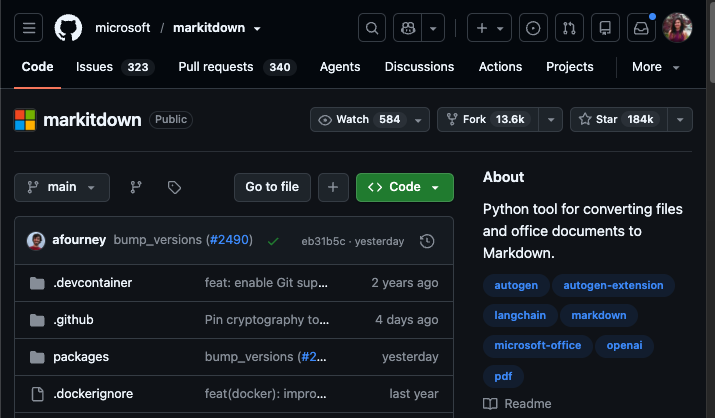Open the .dockerignore file
This screenshot has width=715, height=418.
[x=93, y=393]
